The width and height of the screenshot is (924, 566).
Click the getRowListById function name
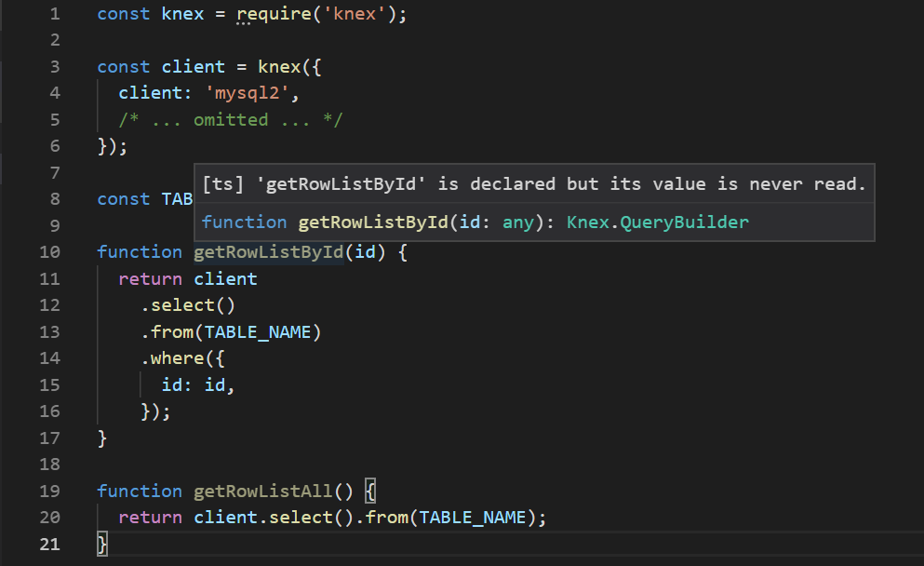click(268, 252)
